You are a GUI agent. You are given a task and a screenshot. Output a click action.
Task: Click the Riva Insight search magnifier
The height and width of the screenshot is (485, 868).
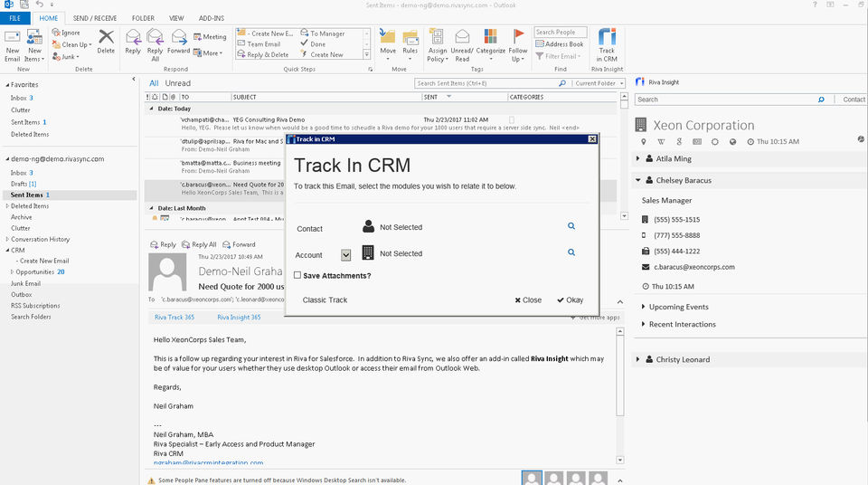point(821,100)
